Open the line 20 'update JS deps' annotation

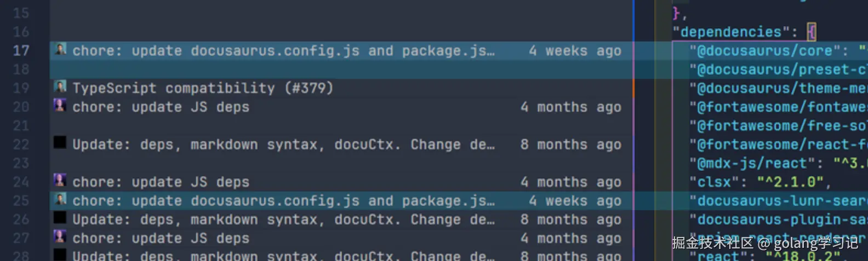tap(161, 107)
